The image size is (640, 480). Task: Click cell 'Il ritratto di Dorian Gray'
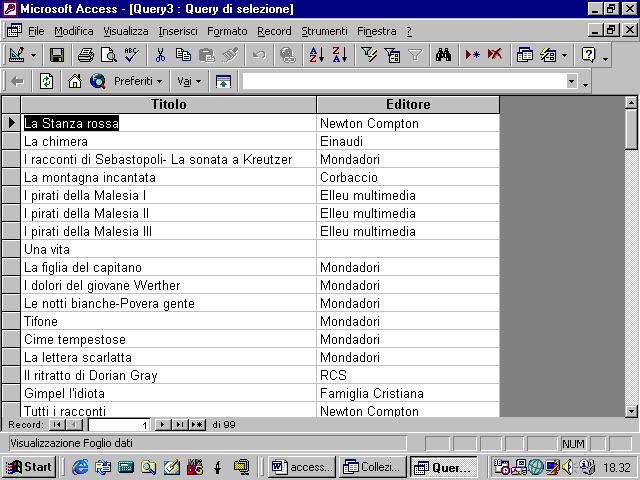coord(169,375)
